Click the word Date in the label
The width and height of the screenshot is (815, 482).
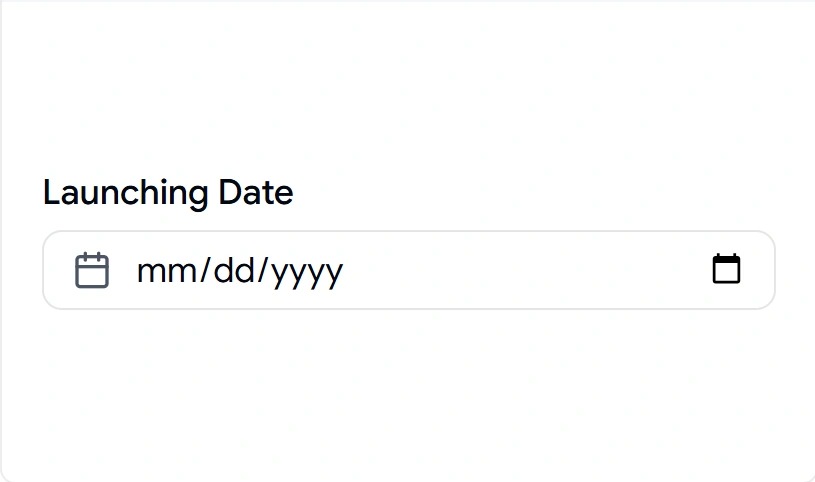pyautogui.click(x=255, y=192)
